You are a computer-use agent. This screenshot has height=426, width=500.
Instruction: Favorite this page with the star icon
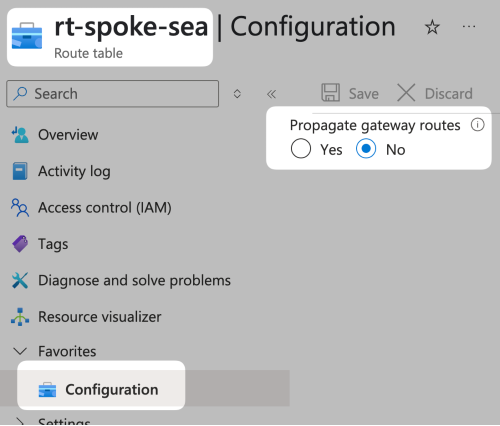pyautogui.click(x=432, y=27)
